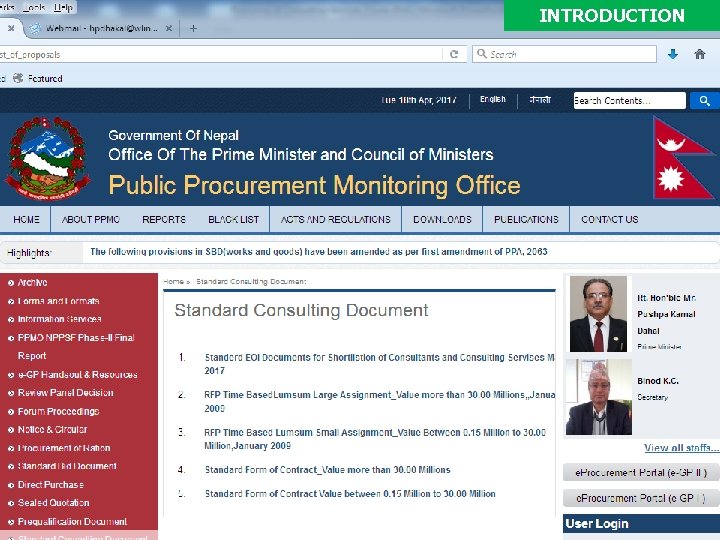Click Home in the breadcrumb
This screenshot has width=720, height=540.
click(x=173, y=281)
